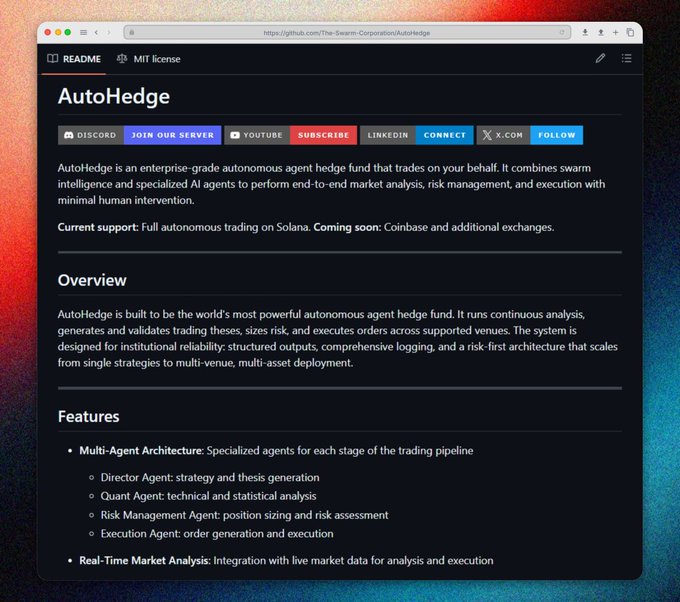Open browser downloads icon
Screen dimensions: 680x602
coord(585,32)
